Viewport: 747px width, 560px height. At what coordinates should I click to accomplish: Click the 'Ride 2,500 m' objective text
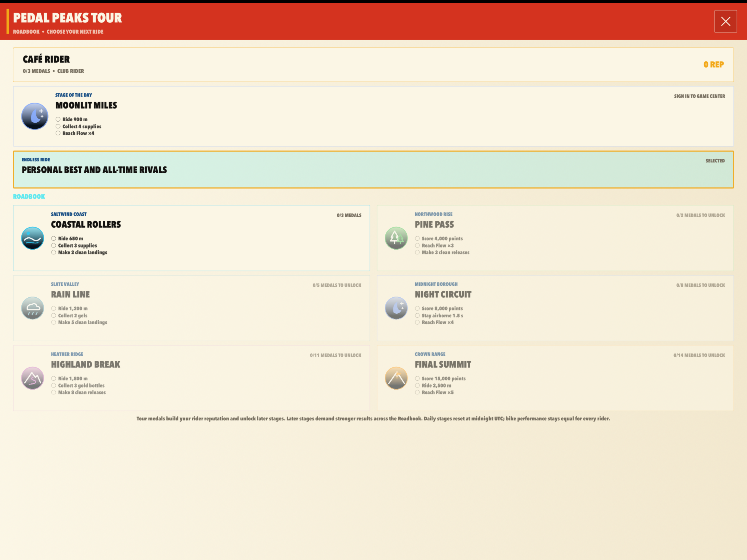click(436, 386)
